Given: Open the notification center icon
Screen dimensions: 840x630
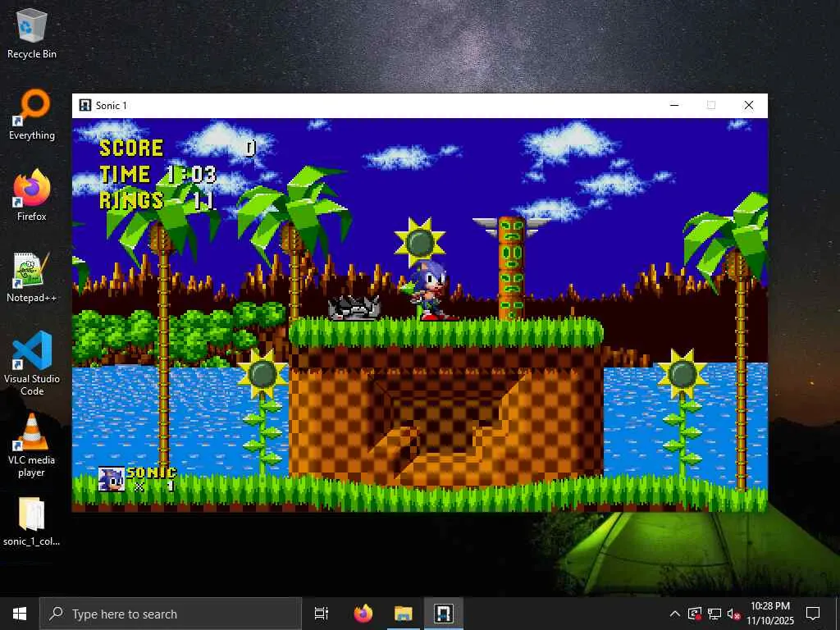Looking at the screenshot, I should [x=813, y=614].
